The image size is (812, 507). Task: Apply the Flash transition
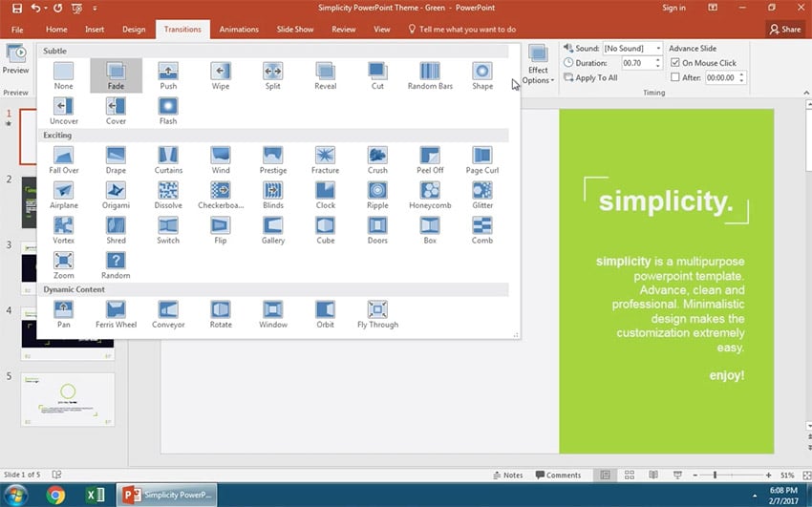pyautogui.click(x=168, y=111)
